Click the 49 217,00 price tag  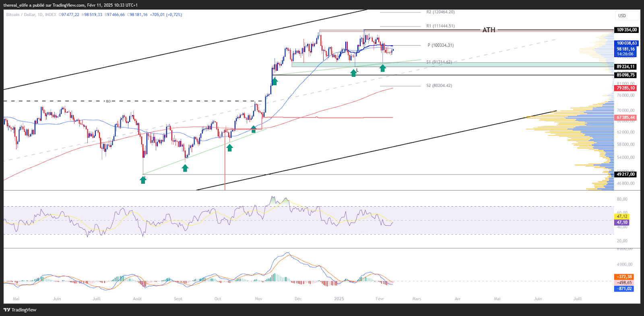pos(625,174)
